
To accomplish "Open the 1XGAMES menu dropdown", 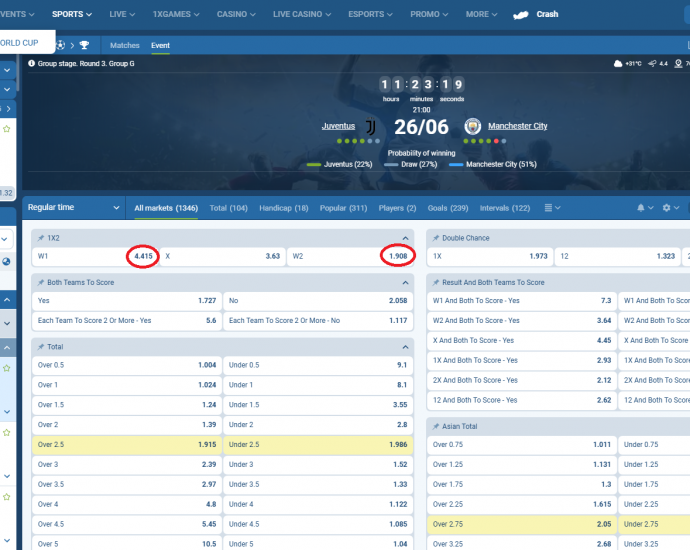I will click(176, 14).
